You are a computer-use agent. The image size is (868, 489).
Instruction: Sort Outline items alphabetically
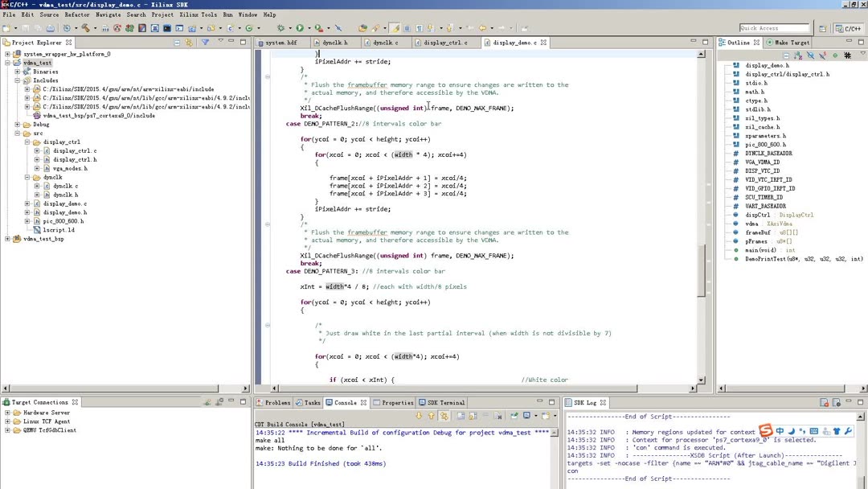tap(799, 55)
